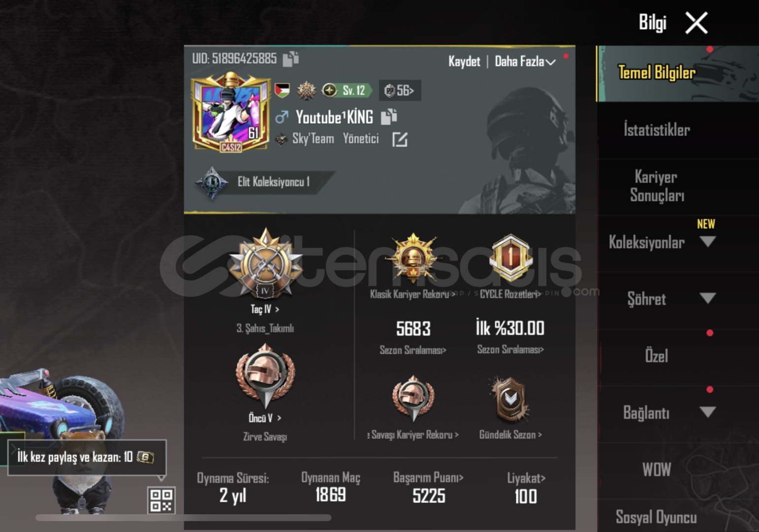The width and height of the screenshot is (759, 532).
Task: Click the player avatar frame thumbnail
Action: pos(231,112)
